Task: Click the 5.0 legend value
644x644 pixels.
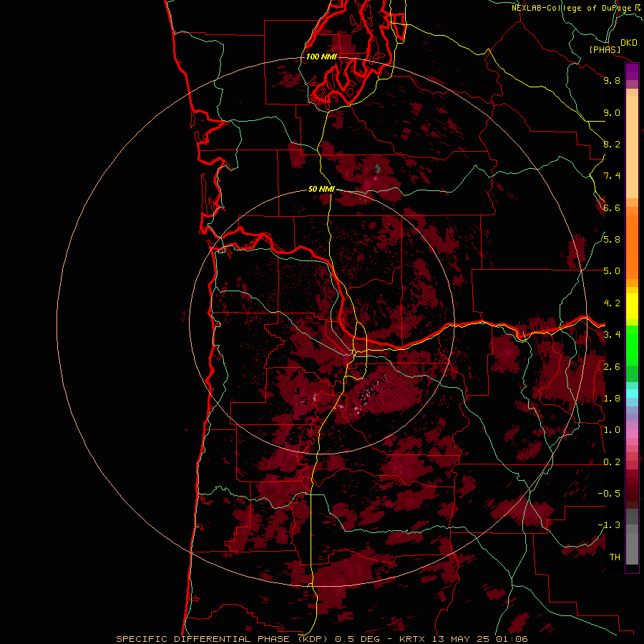Action: click(612, 271)
